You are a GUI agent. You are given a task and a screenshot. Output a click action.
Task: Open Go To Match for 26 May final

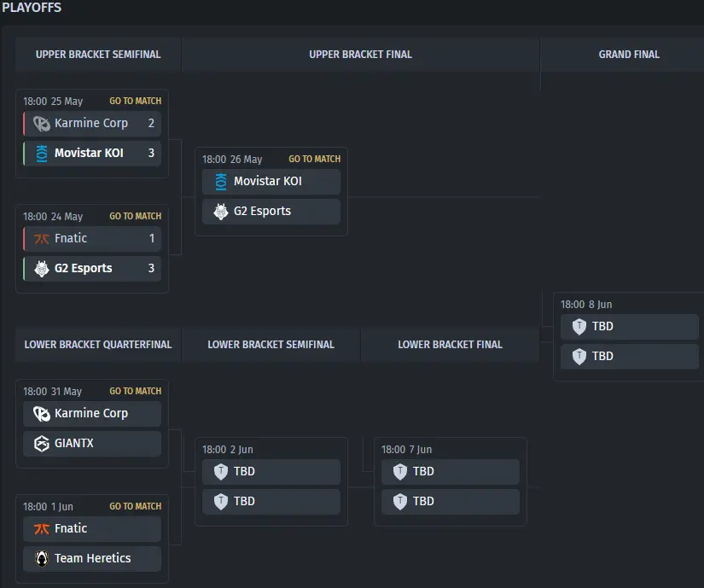pyautogui.click(x=314, y=159)
